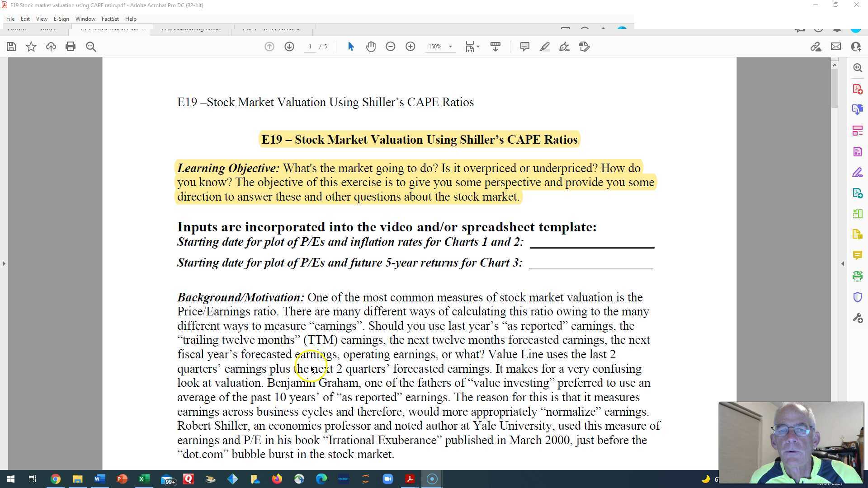Zoom out with the minus icon
The width and height of the screenshot is (868, 488).
point(391,47)
